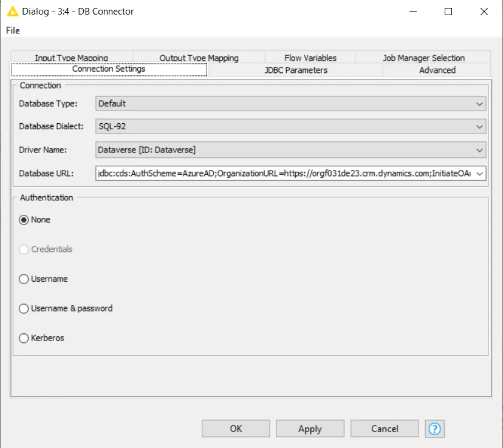503x448 pixels.
Task: Select Username & password authentication
Action: pyautogui.click(x=23, y=308)
